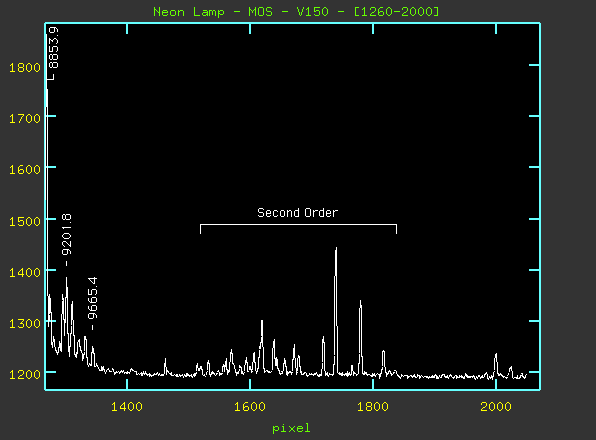
Task: Click x-axis value 1800 label
Action: click(373, 407)
